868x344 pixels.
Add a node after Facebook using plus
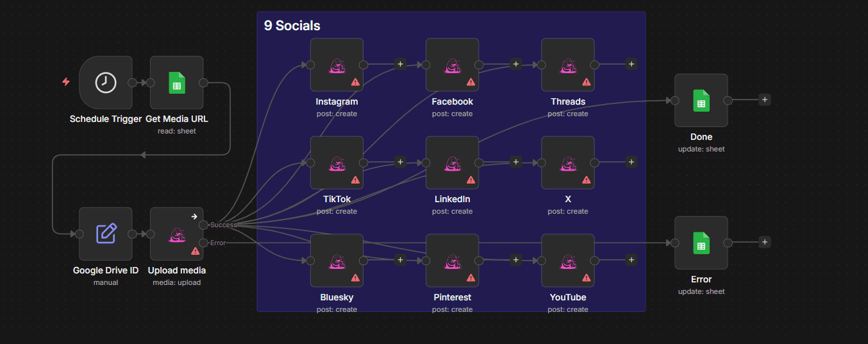tap(516, 64)
